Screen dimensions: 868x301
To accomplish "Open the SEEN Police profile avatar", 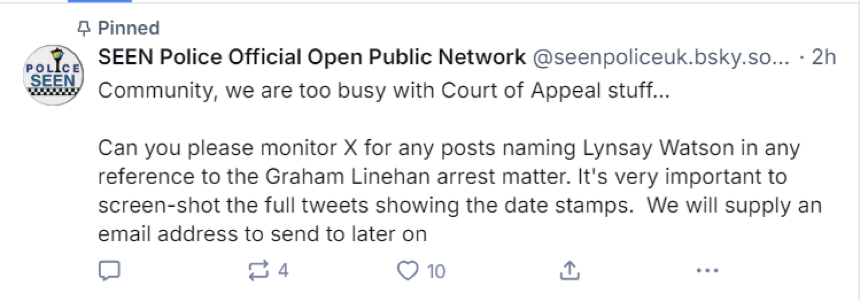I will coord(52,74).
